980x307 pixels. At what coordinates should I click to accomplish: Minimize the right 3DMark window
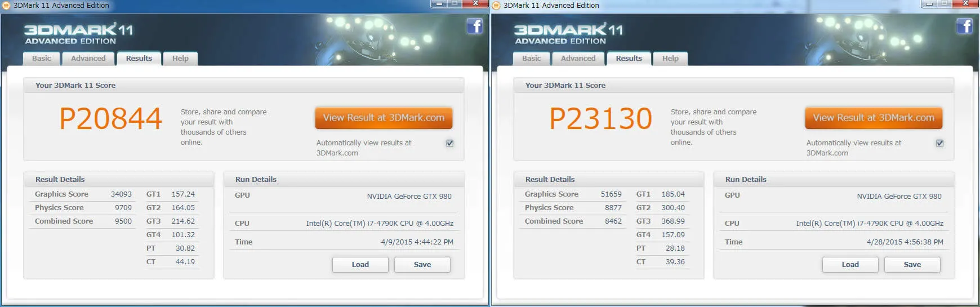[x=929, y=4]
